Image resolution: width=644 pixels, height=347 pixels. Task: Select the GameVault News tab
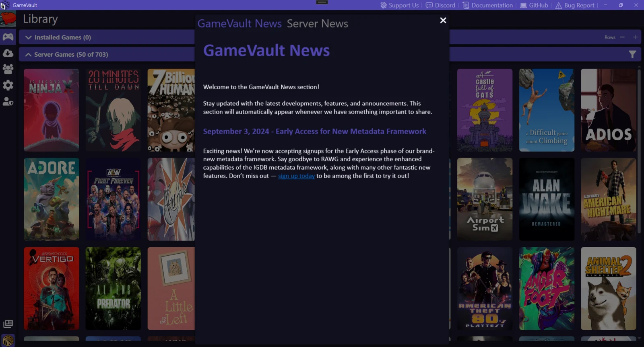click(x=239, y=24)
